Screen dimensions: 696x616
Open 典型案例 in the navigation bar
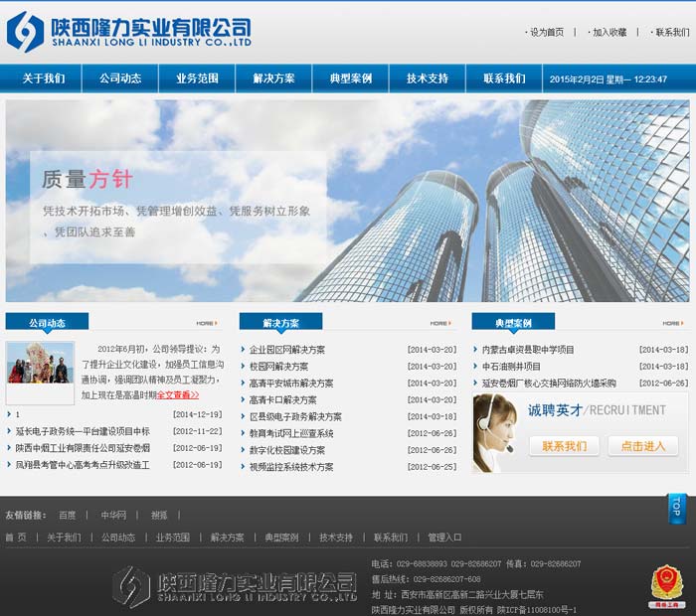click(x=351, y=78)
